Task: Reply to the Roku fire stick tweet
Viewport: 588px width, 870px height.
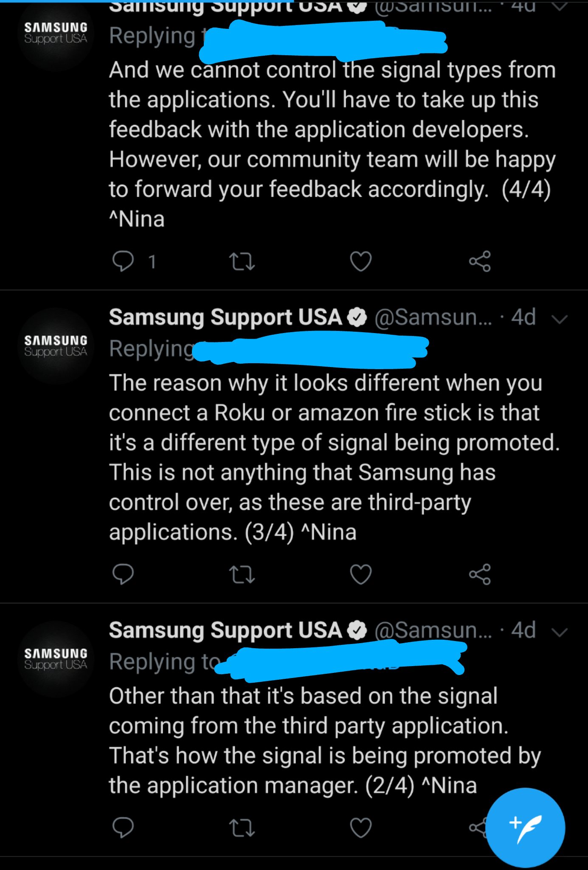Action: click(x=123, y=574)
